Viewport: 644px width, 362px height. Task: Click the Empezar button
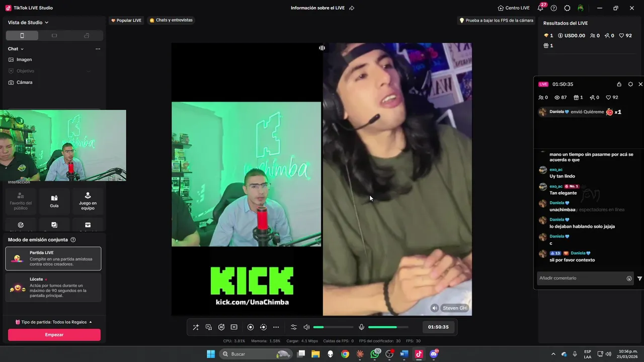(54, 335)
